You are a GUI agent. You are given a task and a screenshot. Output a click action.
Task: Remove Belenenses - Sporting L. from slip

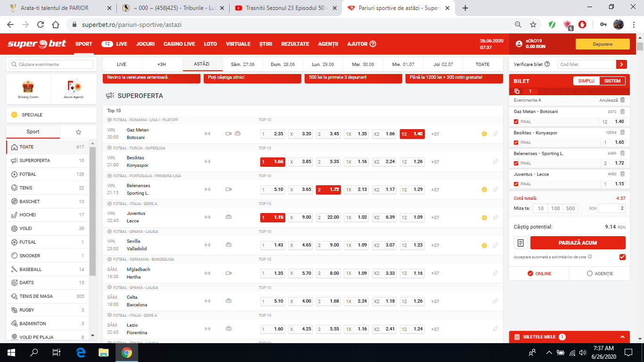[622, 153]
